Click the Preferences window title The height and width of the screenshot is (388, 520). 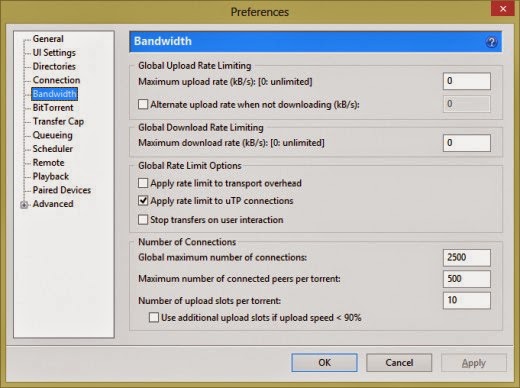point(260,12)
